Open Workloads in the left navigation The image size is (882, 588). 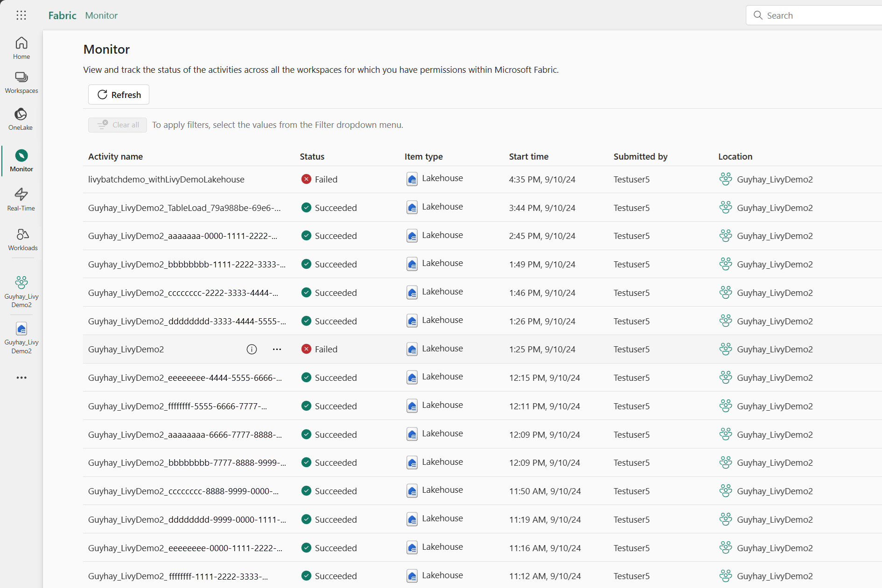tap(22, 239)
